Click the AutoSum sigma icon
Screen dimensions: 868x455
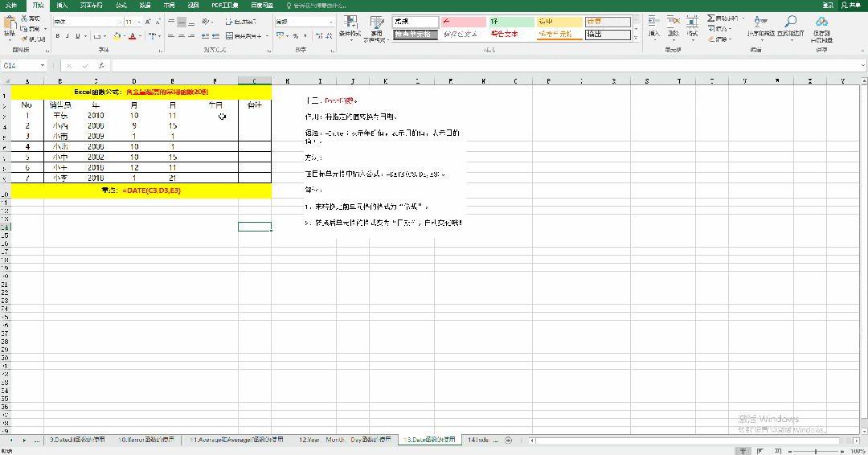pos(710,18)
